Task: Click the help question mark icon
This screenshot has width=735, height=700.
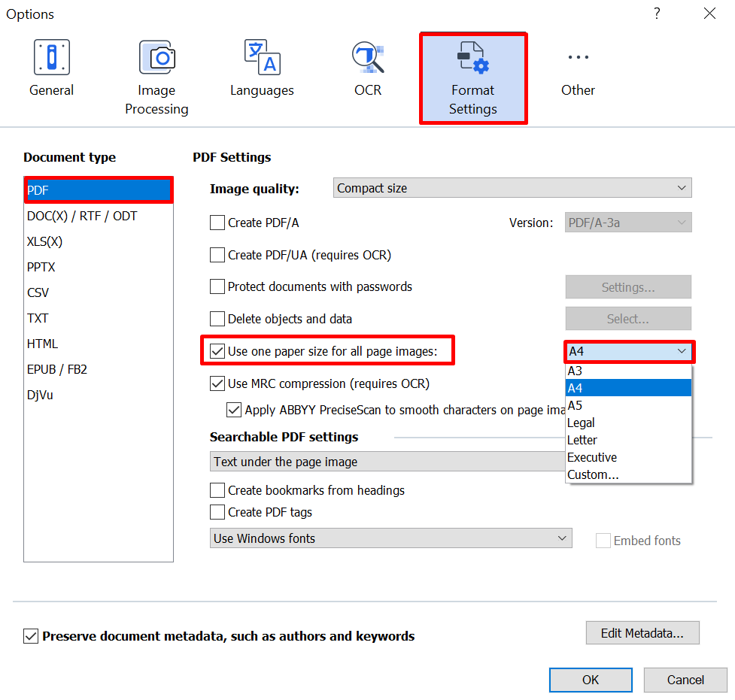Action: click(x=657, y=14)
